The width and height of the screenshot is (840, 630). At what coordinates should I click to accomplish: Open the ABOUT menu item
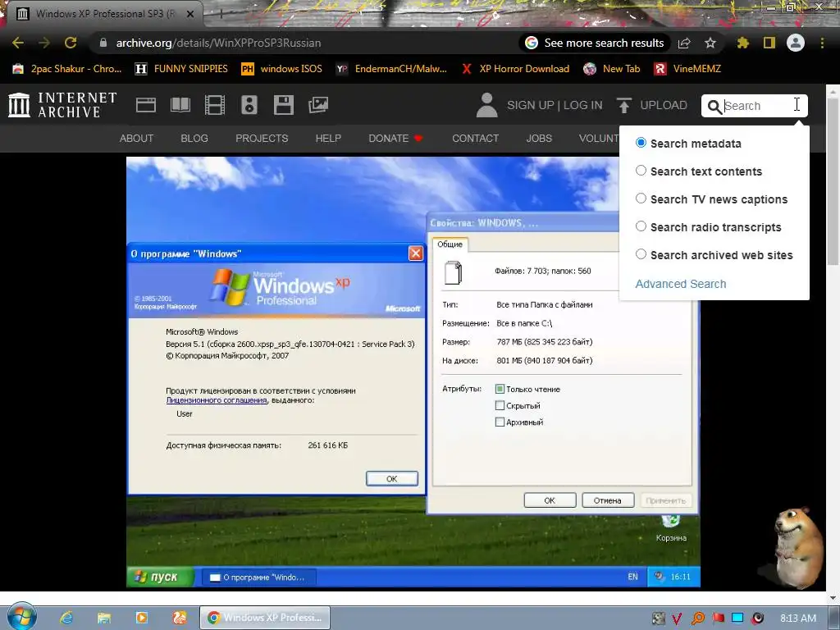coord(137,138)
